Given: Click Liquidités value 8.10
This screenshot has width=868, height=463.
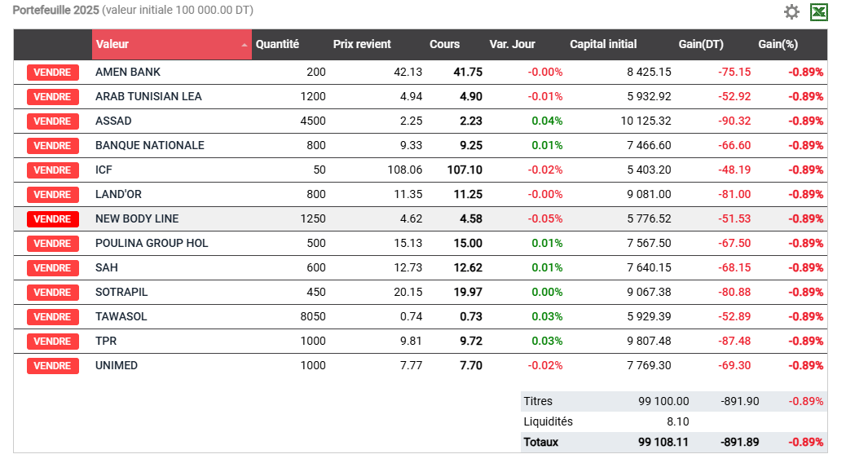Looking at the screenshot, I should [677, 421].
